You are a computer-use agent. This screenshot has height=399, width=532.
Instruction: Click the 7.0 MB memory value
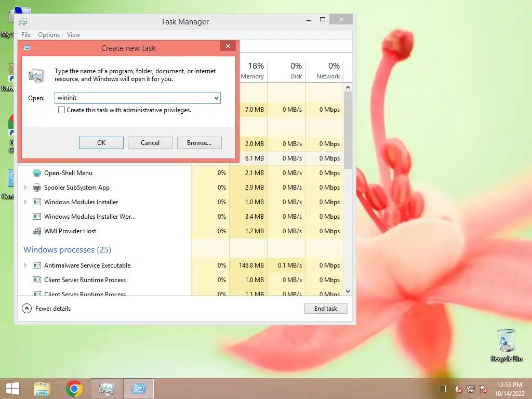255,110
